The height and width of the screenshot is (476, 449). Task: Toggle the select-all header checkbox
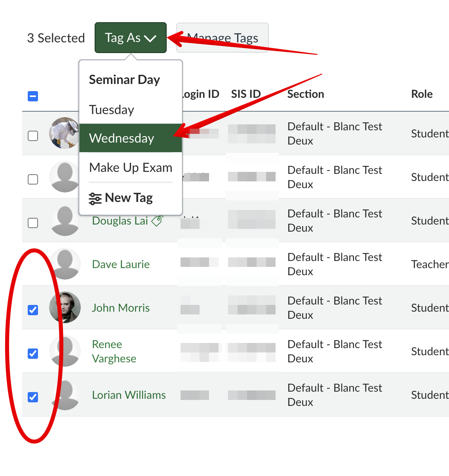[33, 96]
